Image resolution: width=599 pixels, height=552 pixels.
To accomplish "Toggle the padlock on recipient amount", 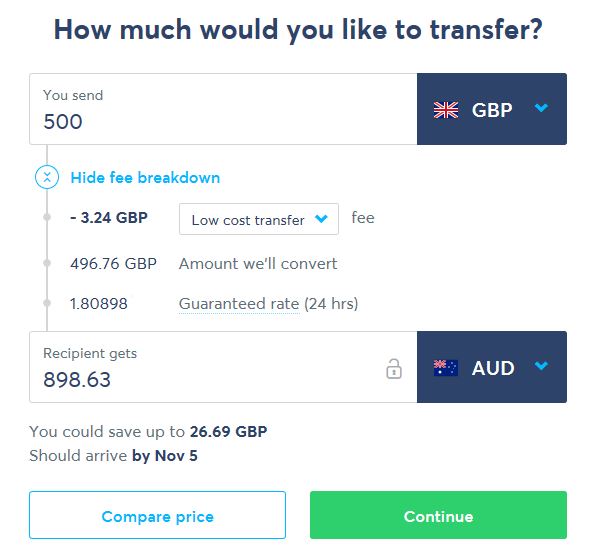I will [393, 369].
